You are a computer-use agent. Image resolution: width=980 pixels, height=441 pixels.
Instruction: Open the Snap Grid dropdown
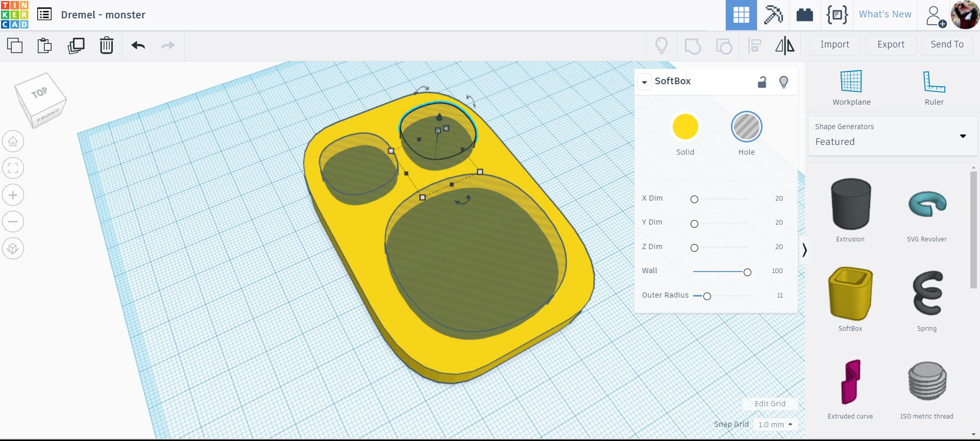click(x=775, y=425)
